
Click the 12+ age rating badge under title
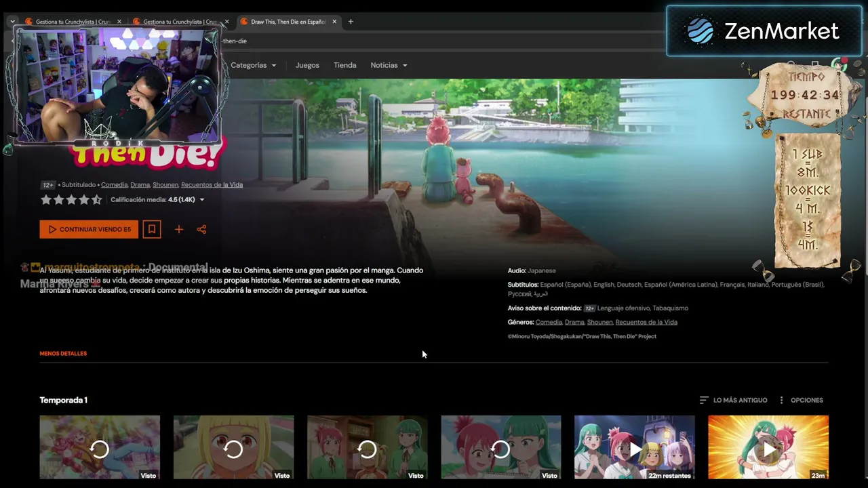click(48, 185)
